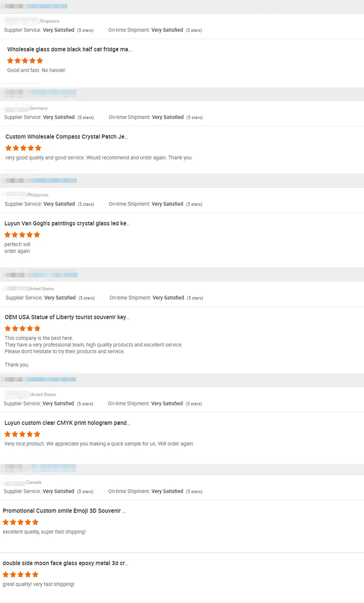The width and height of the screenshot is (364, 603).
Task: Open Promotional Custom smile Emoji 3D Souvenir link
Action: pos(64,511)
